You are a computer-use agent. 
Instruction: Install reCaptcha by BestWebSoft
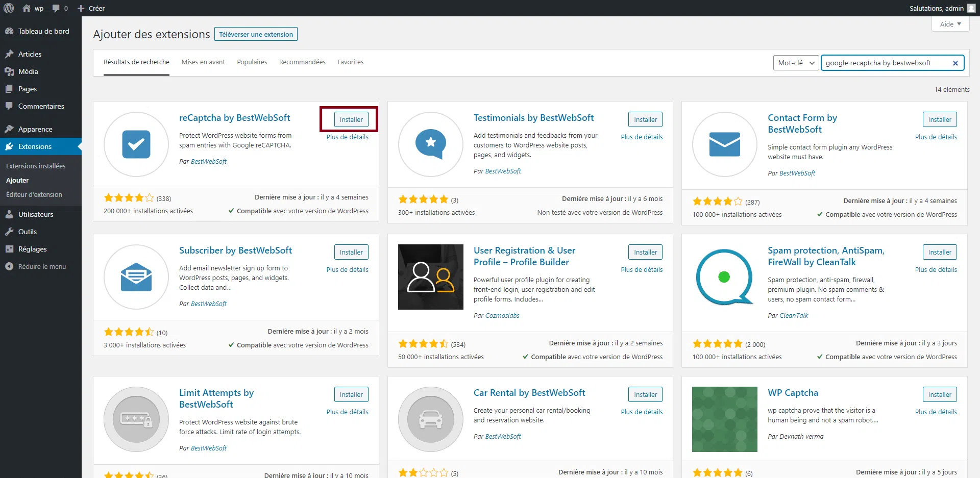(351, 119)
